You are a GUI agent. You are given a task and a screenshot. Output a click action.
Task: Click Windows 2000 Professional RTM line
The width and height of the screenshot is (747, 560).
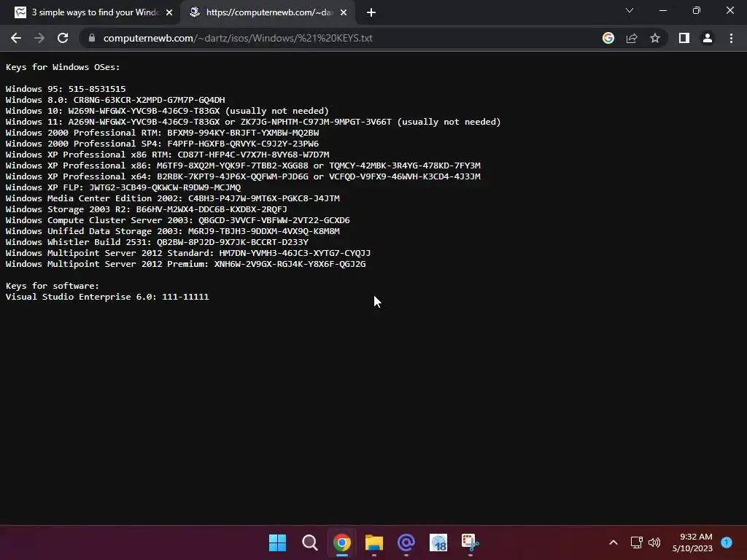pyautogui.click(x=163, y=133)
